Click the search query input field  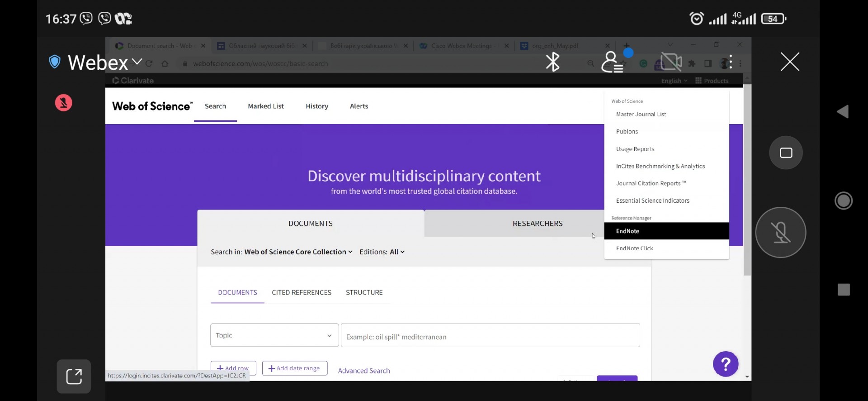(x=490, y=335)
